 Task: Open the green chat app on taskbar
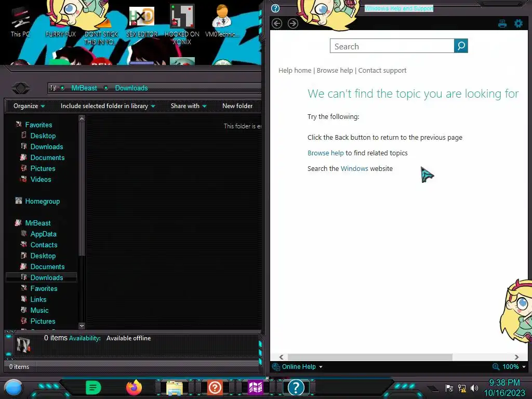(94, 388)
